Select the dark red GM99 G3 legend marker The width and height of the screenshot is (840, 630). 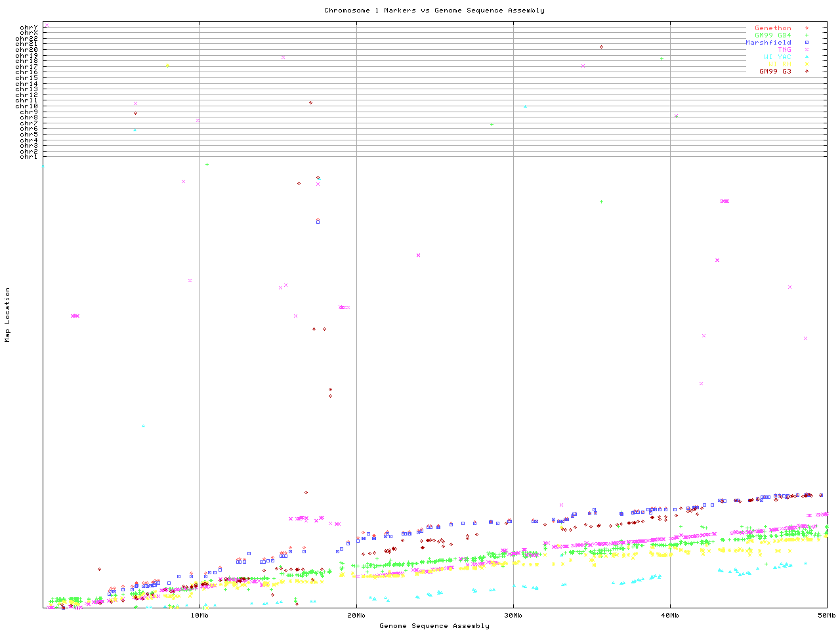pos(807,72)
